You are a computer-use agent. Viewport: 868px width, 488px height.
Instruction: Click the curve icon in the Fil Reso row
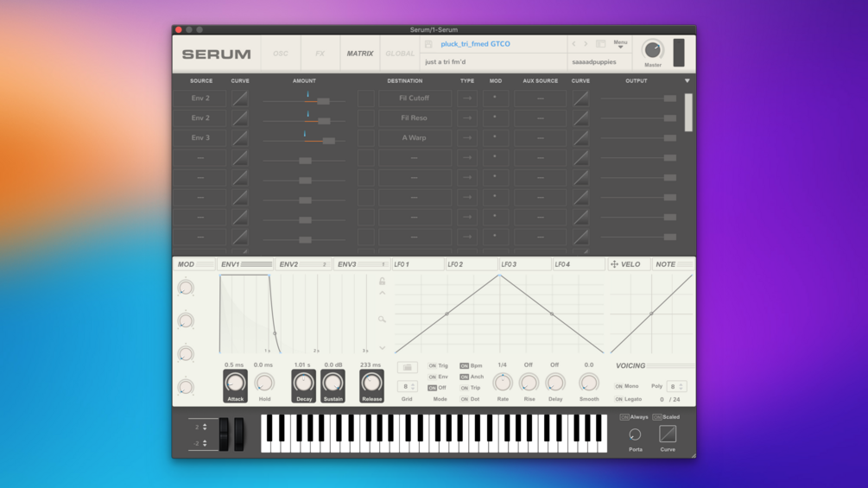point(240,118)
